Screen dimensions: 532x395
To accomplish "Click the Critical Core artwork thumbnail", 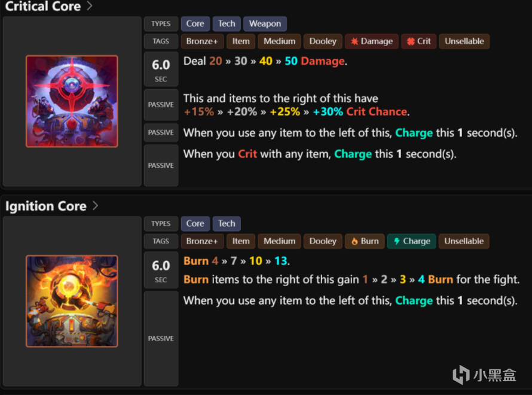I will [x=72, y=101].
